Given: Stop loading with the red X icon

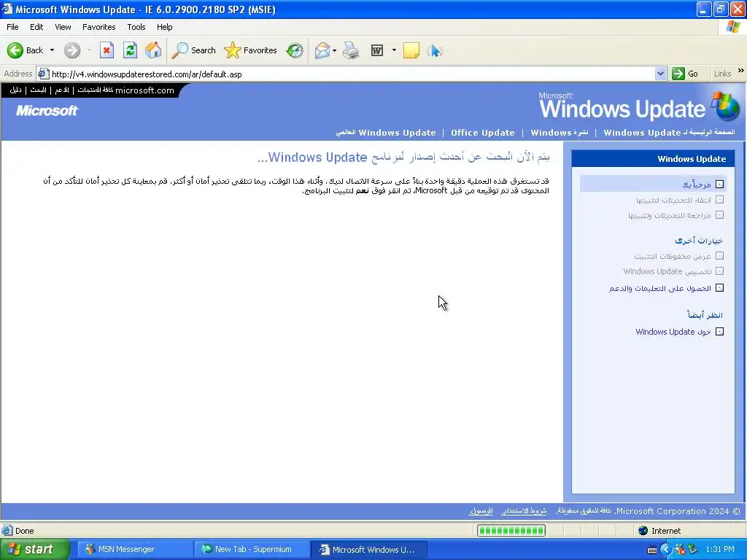Looking at the screenshot, I should coord(107,50).
